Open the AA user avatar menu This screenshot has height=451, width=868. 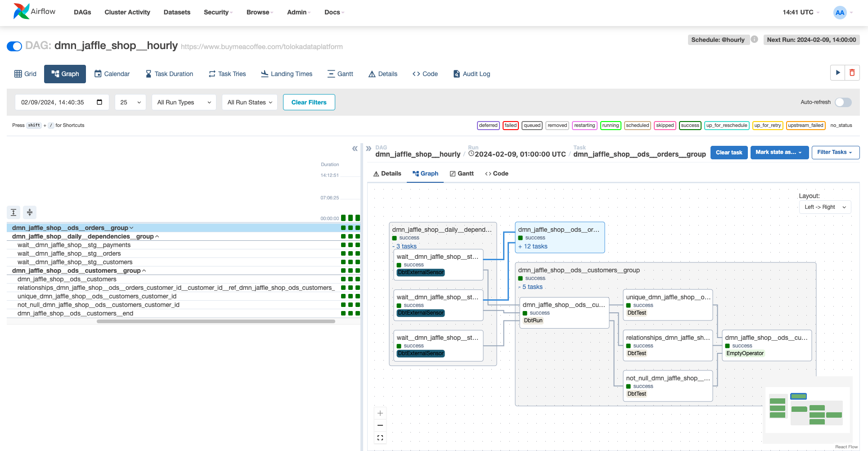[843, 12]
